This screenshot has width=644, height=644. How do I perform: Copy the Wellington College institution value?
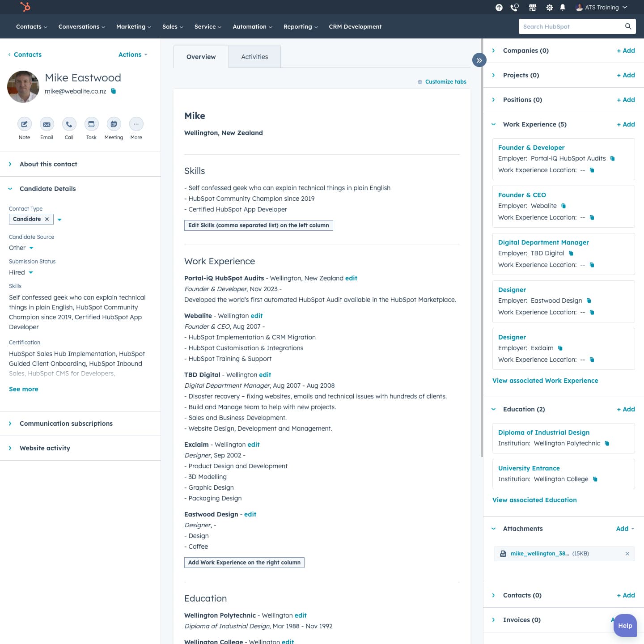click(595, 479)
